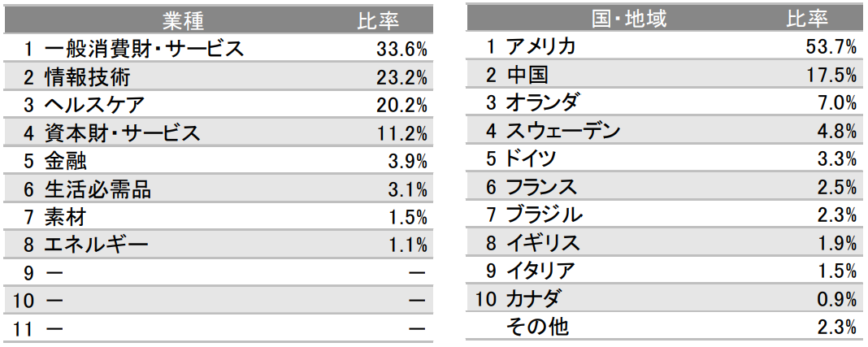This screenshot has width=868, height=347.
Task: Select the カナダ row
Action: [x=665, y=299]
